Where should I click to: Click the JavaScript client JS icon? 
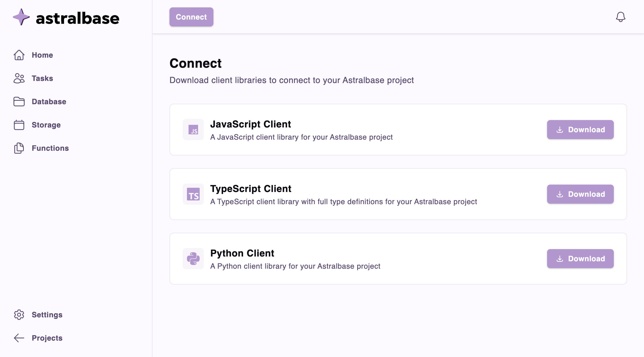193,130
